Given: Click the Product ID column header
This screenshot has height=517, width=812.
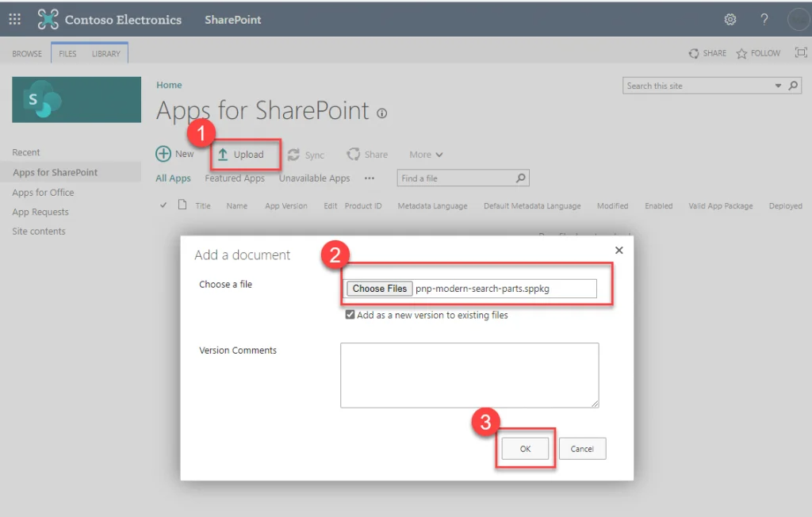Looking at the screenshot, I should point(363,205).
